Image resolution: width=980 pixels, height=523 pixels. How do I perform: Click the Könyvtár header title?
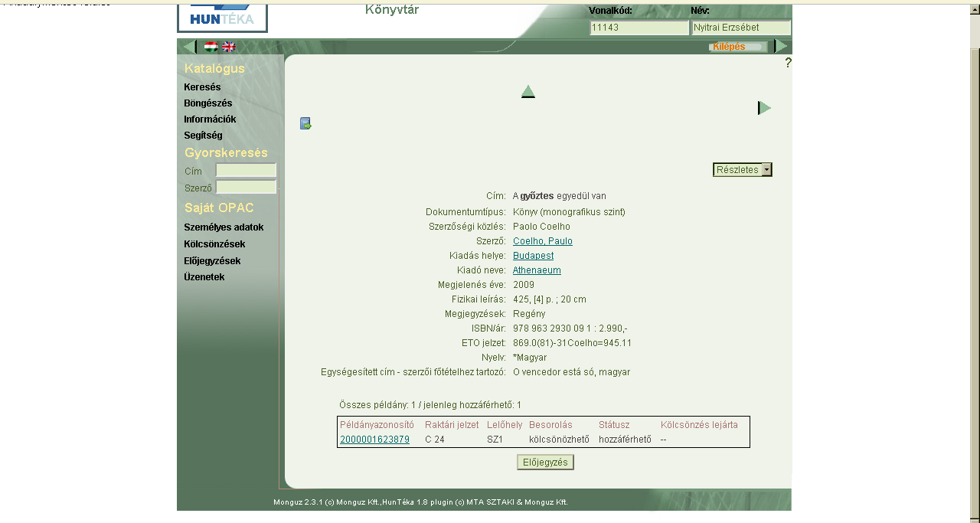click(x=392, y=10)
